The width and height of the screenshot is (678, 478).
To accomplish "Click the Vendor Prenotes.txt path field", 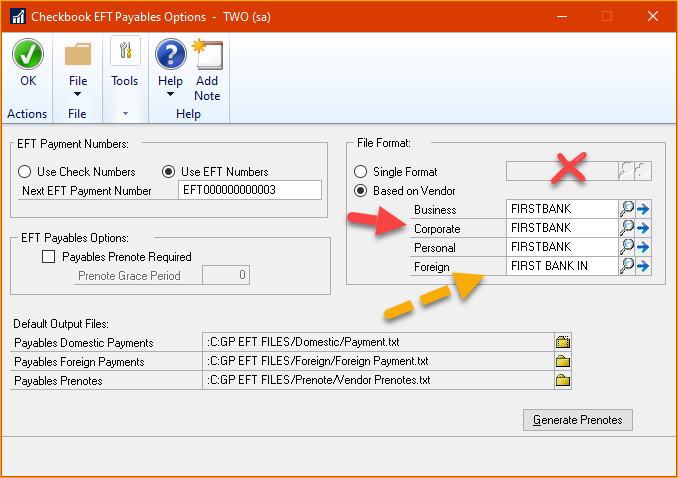I will click(x=378, y=380).
